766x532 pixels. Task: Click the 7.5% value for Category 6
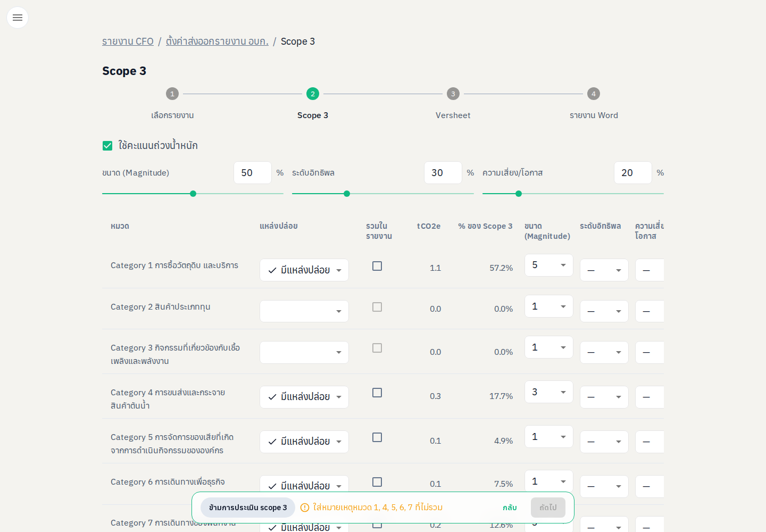[x=503, y=484]
